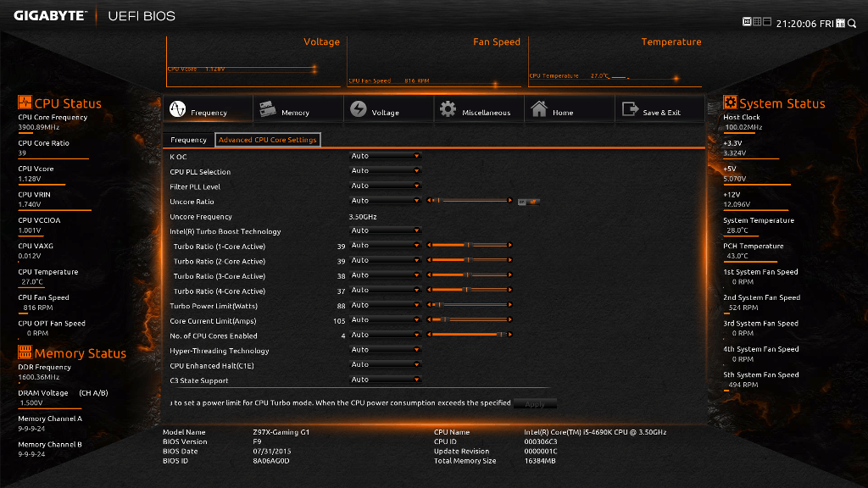The width and height of the screenshot is (868, 488).
Task: Increase Turbo Ratio 3-Core with right arrow
Action: [509, 275]
